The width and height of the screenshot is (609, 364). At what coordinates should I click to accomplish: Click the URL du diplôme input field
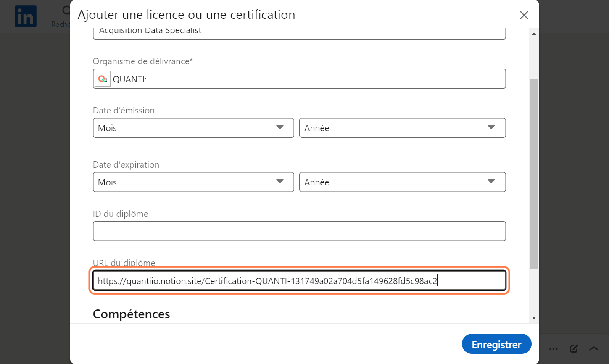[x=299, y=281]
